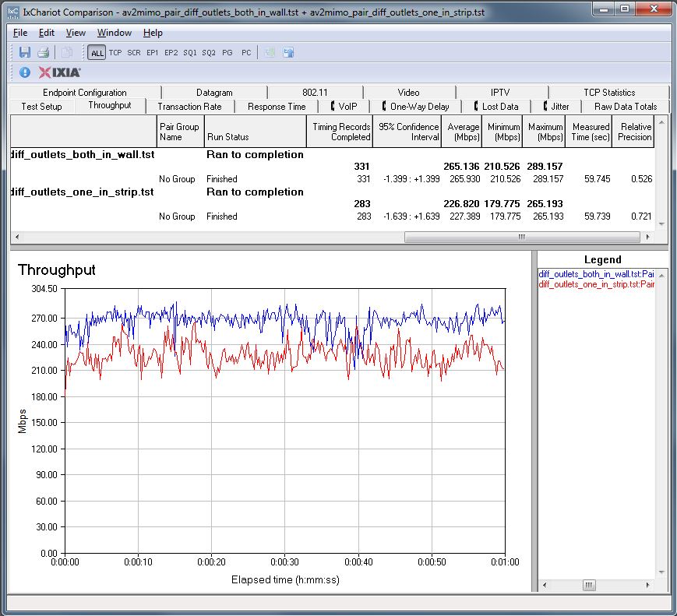Click the Print icon in the toolbar
This screenshot has height=616, width=677.
[44, 52]
